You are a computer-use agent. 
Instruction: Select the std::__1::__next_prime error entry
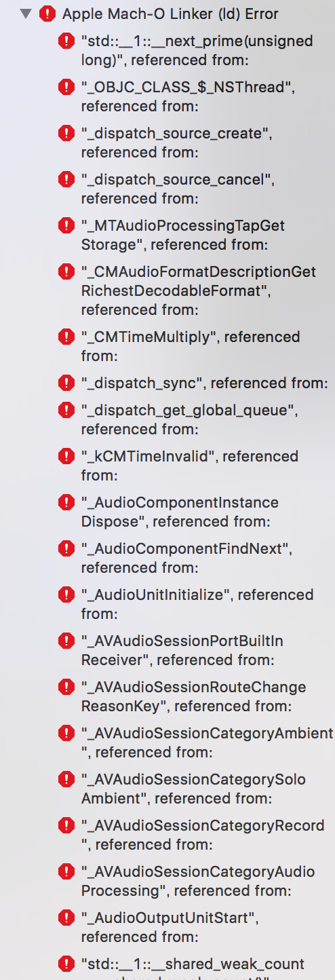(x=197, y=50)
